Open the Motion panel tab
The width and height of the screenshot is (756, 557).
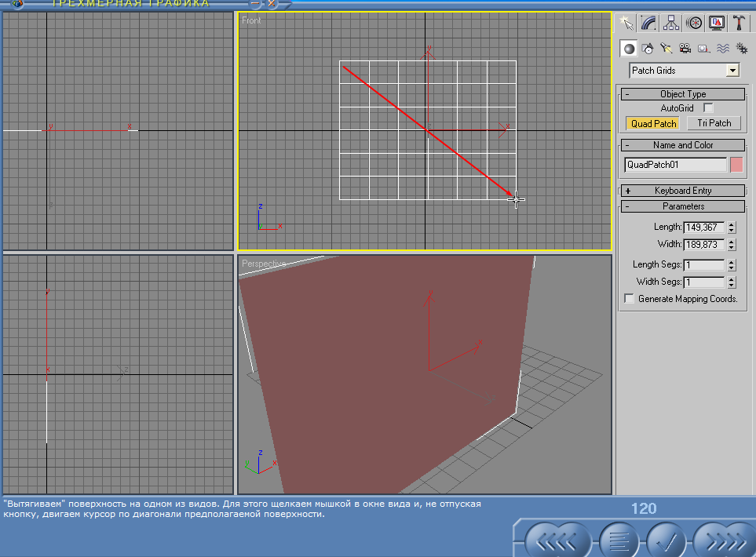pos(694,23)
